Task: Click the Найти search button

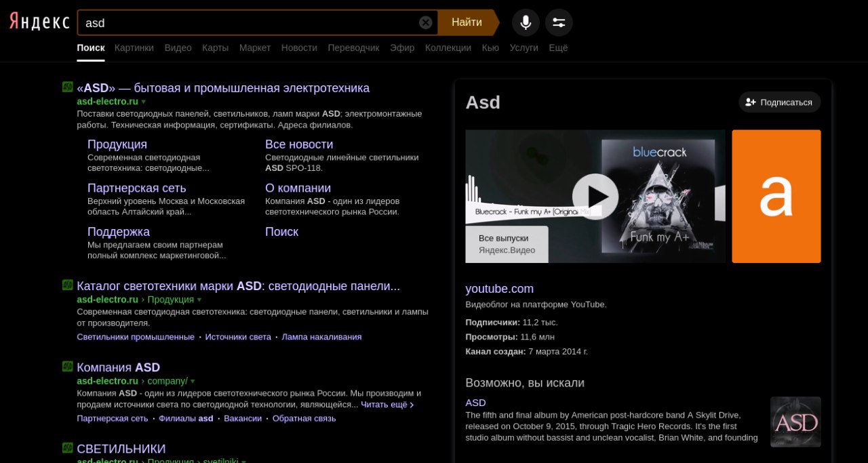Action: (467, 22)
